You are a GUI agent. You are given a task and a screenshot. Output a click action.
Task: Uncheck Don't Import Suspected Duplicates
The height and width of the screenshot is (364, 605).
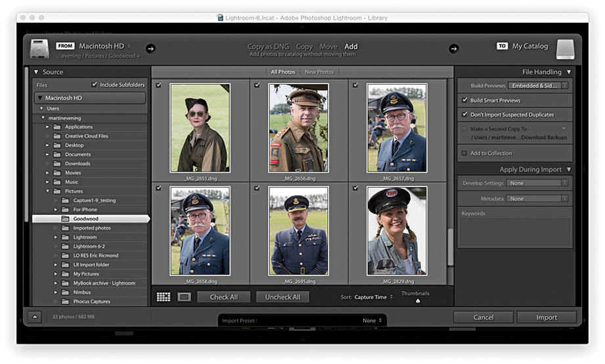(x=465, y=114)
